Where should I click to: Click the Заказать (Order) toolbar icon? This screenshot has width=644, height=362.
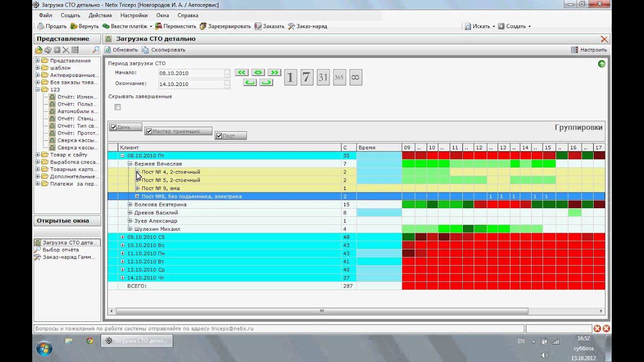tap(258, 26)
